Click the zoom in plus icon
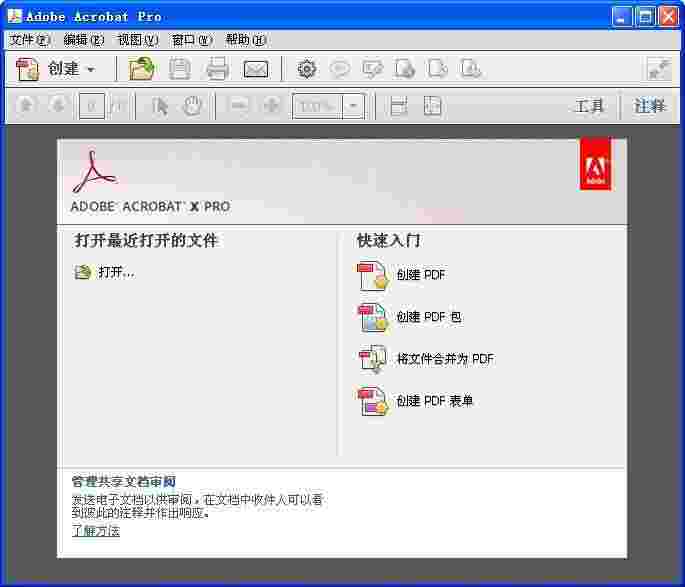Viewport: 685px width, 587px height. pyautogui.click(x=272, y=105)
